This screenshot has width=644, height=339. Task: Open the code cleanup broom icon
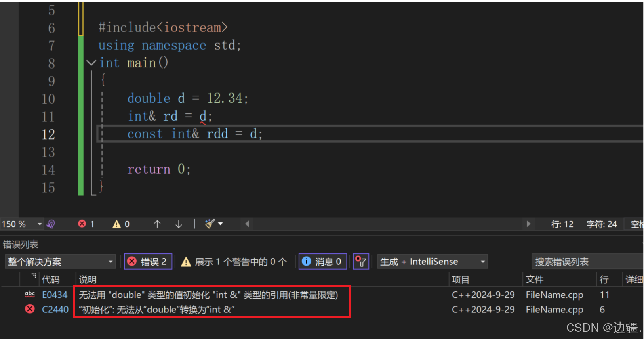click(210, 224)
